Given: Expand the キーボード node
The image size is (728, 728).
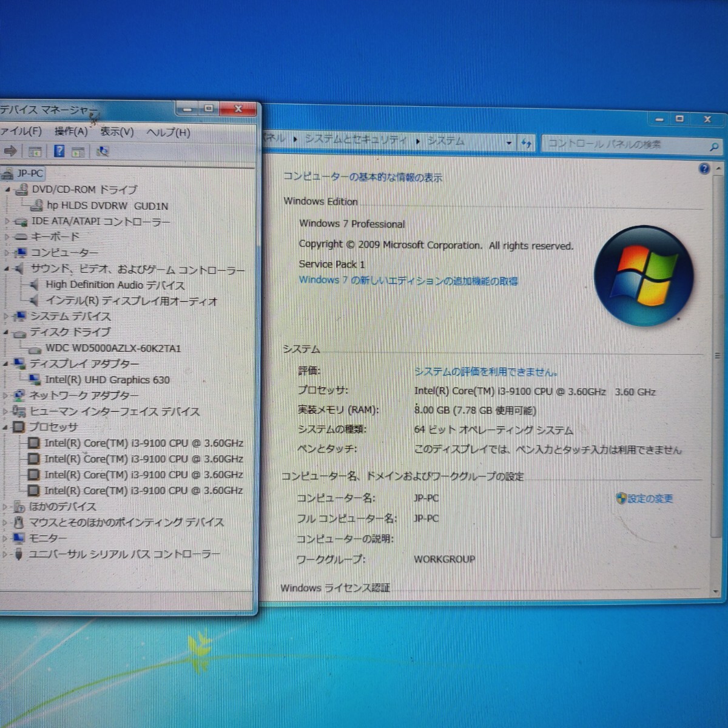Looking at the screenshot, I should pos(7,237).
